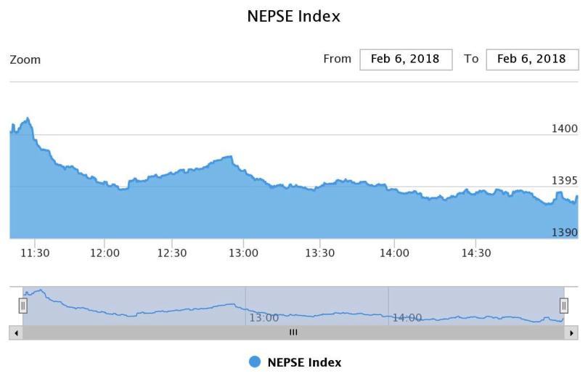Click the NEPSE Index chart title

tap(294, 16)
